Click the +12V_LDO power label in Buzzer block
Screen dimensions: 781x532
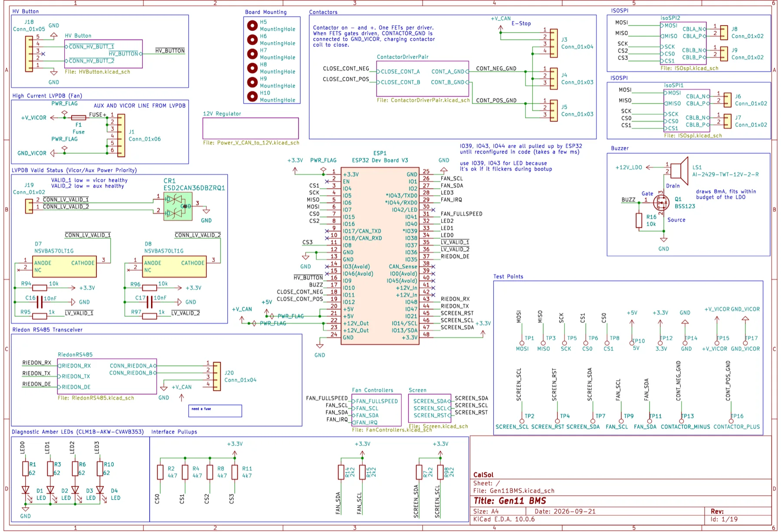(629, 167)
